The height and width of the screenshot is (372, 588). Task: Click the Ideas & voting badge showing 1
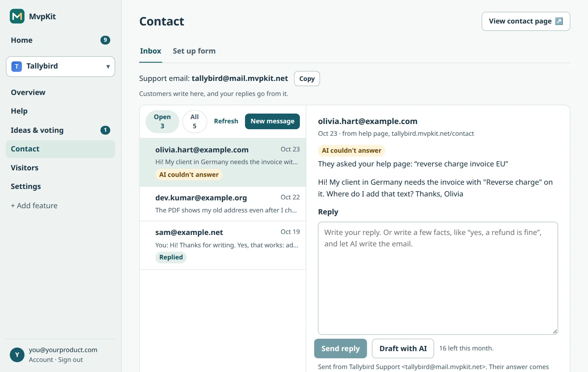coord(105,130)
